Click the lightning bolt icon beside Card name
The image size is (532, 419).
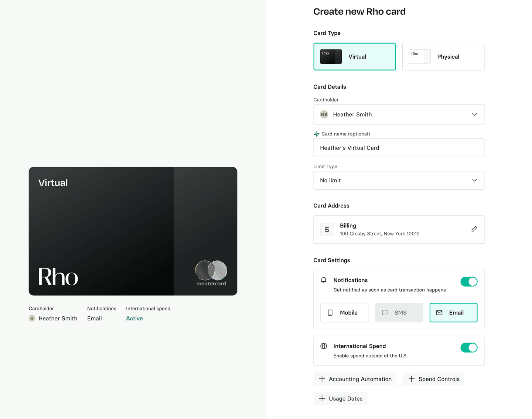[317, 134]
